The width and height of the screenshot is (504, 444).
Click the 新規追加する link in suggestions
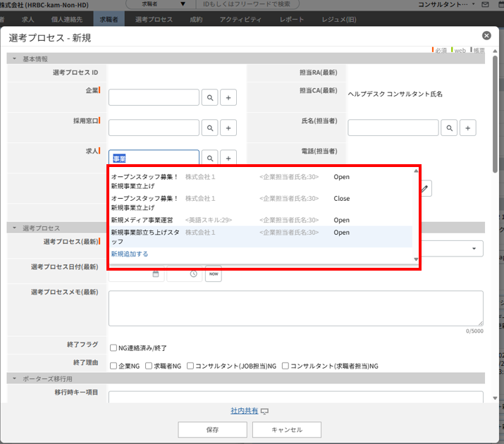130,254
